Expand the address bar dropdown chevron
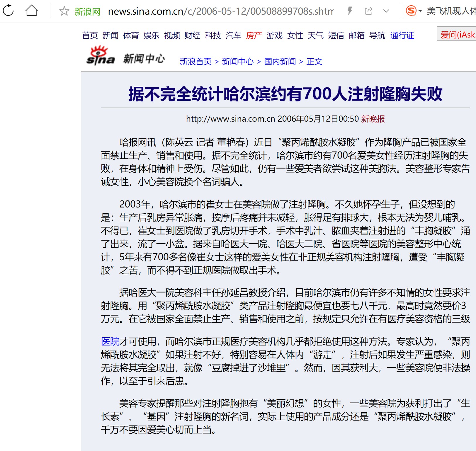This screenshot has height=451, width=476. (x=386, y=11)
